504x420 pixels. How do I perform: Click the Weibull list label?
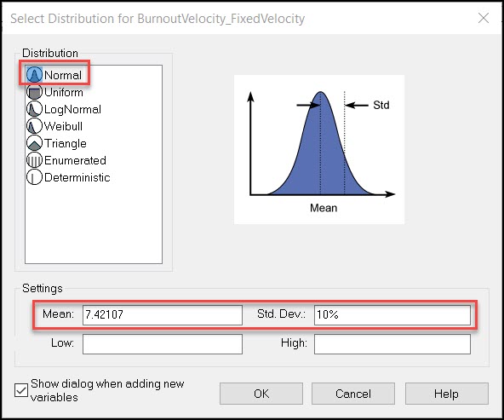(63, 126)
